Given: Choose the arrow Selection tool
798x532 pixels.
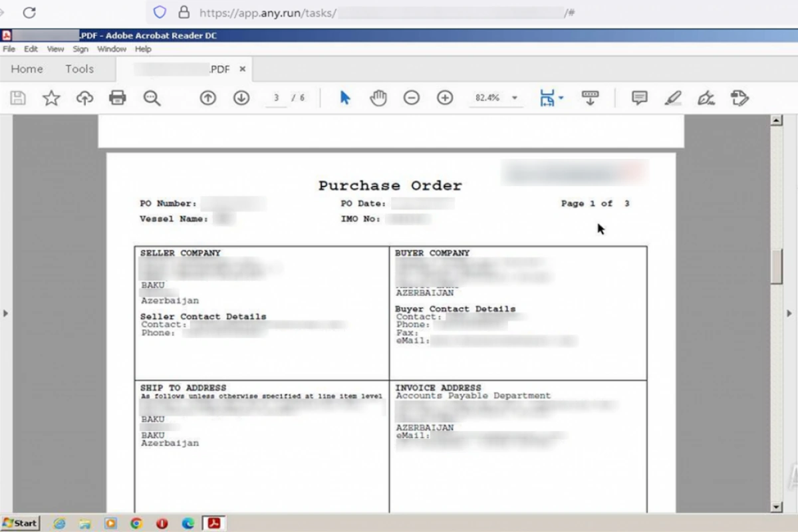Looking at the screenshot, I should tap(344, 98).
